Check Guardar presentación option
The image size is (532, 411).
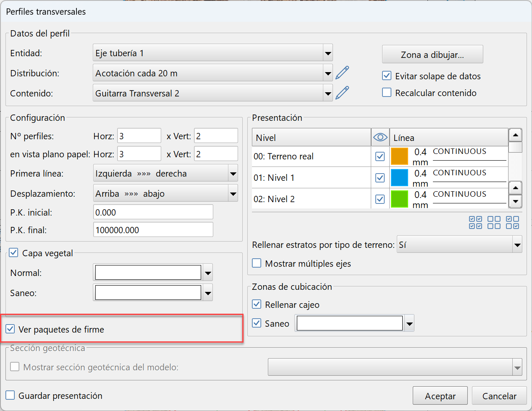pos(10,395)
